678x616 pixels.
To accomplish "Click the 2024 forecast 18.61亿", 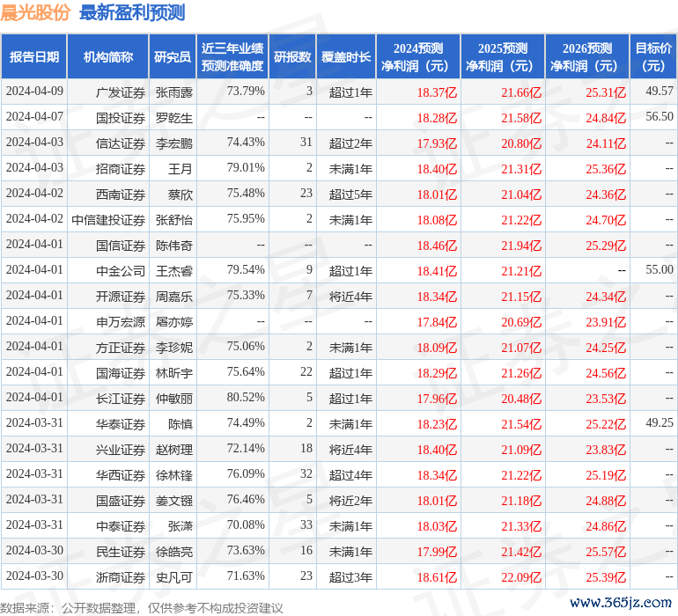I will pos(437,577).
